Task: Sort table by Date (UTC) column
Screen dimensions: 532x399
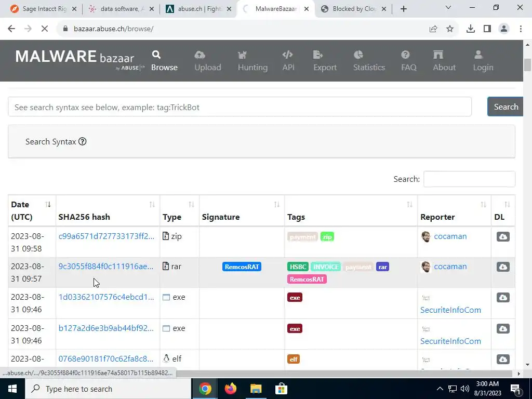Action: click(x=32, y=211)
